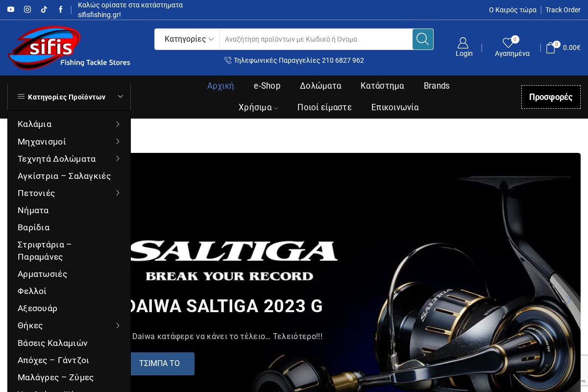Click the Τηλεφωνικές Παραγγελίες 210 6827 962 text
This screenshot has height=392, width=588.
point(299,60)
